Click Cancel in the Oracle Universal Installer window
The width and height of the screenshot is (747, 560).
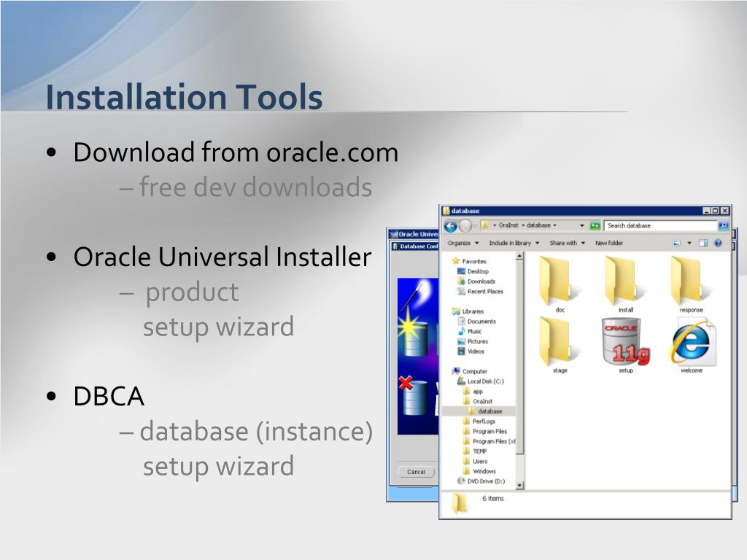(416, 472)
